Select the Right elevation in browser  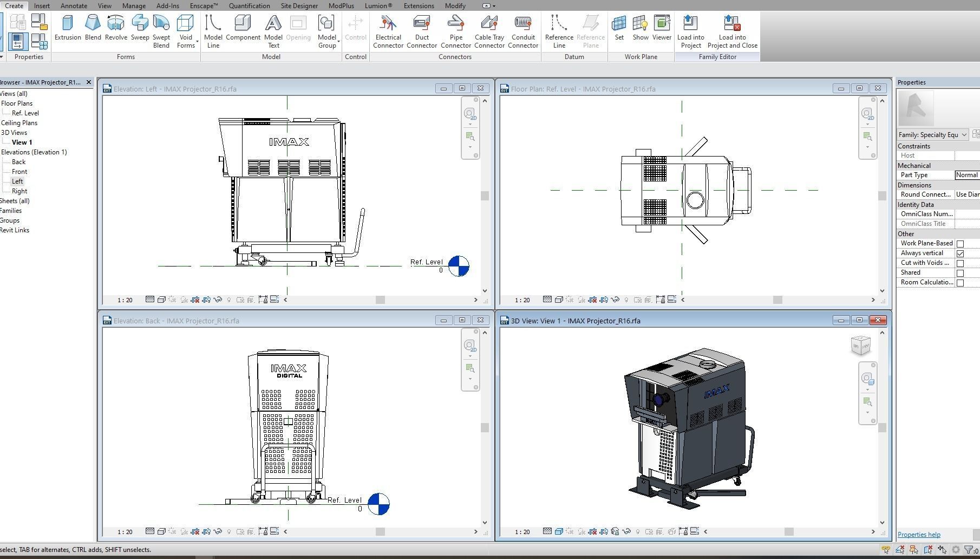click(19, 191)
